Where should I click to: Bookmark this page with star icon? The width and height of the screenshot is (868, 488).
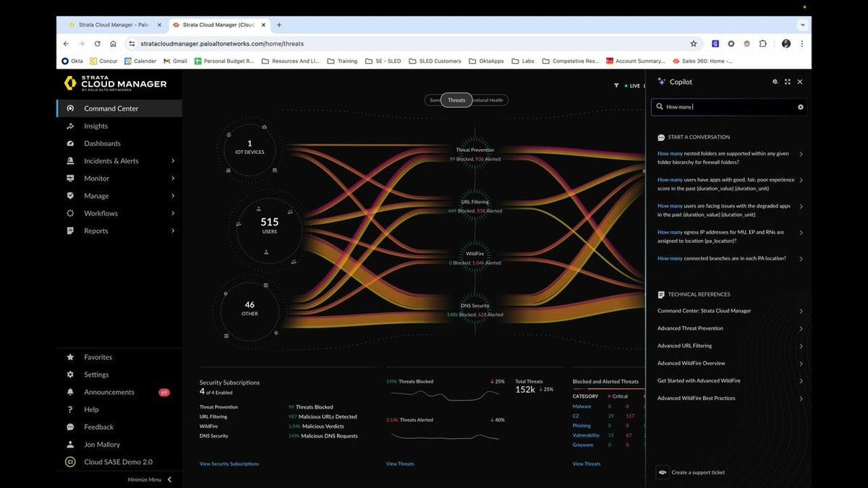[x=694, y=43]
